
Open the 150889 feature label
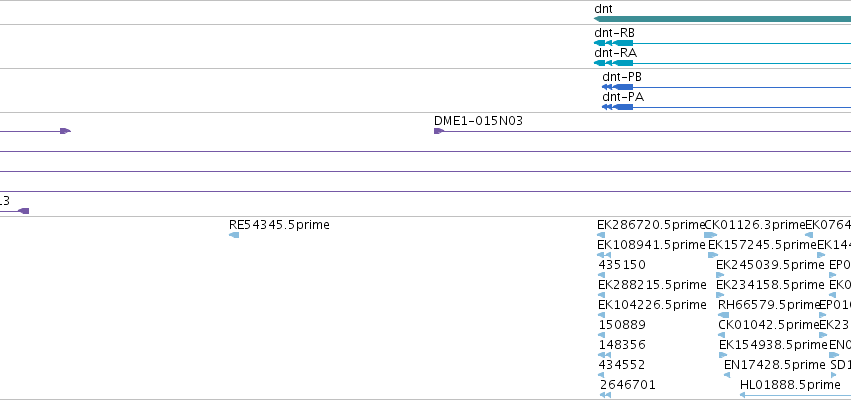[622, 325]
